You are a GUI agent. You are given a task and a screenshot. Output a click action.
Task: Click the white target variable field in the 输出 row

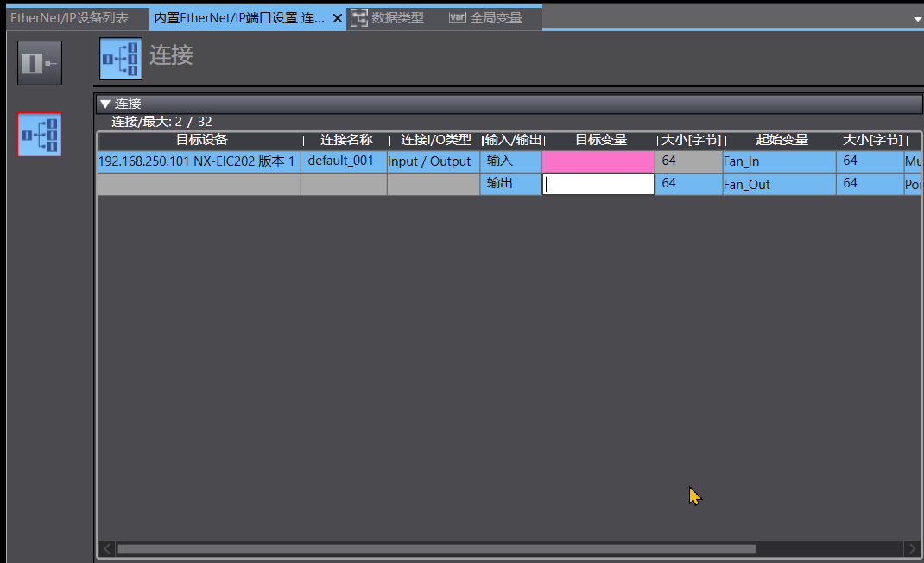pyautogui.click(x=598, y=184)
